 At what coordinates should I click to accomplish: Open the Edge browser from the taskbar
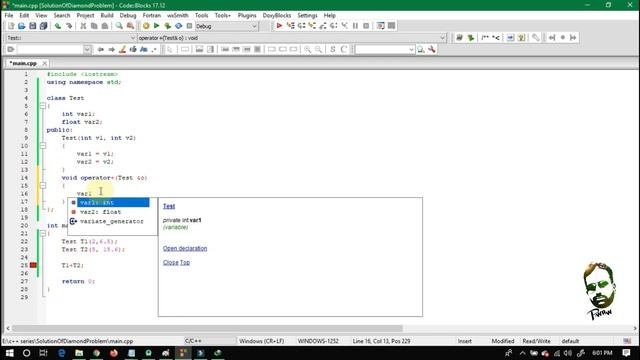[x=62, y=353]
